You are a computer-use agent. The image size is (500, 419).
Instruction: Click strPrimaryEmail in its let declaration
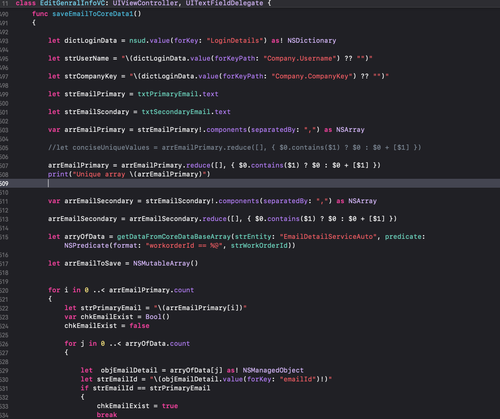click(111, 308)
